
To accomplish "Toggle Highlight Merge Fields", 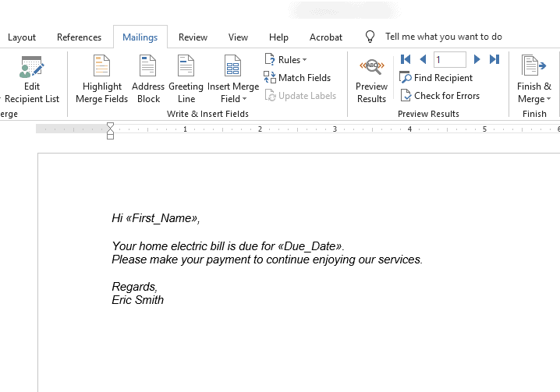I will pyautogui.click(x=102, y=79).
